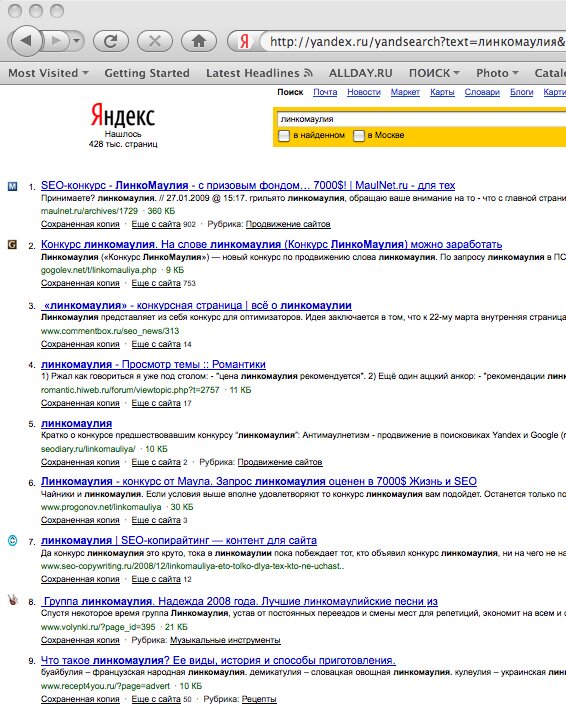The height and width of the screenshot is (712, 566).
Task: Open the Маркет service link
Action: (405, 92)
